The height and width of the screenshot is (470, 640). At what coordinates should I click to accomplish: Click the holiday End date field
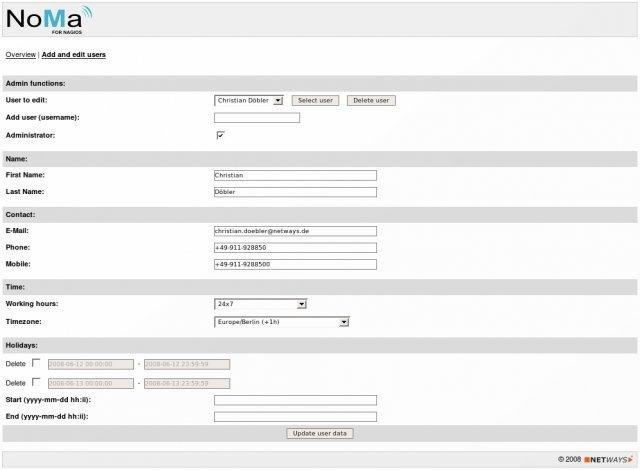295,417
